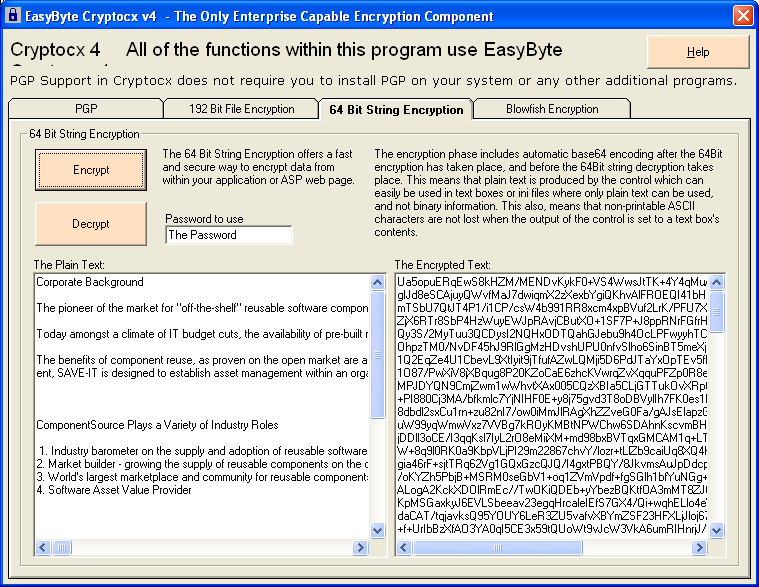Click left arrow of Encrypted Text horizontal scrollbar
Viewport: 759px width, 587px height.
coord(404,547)
